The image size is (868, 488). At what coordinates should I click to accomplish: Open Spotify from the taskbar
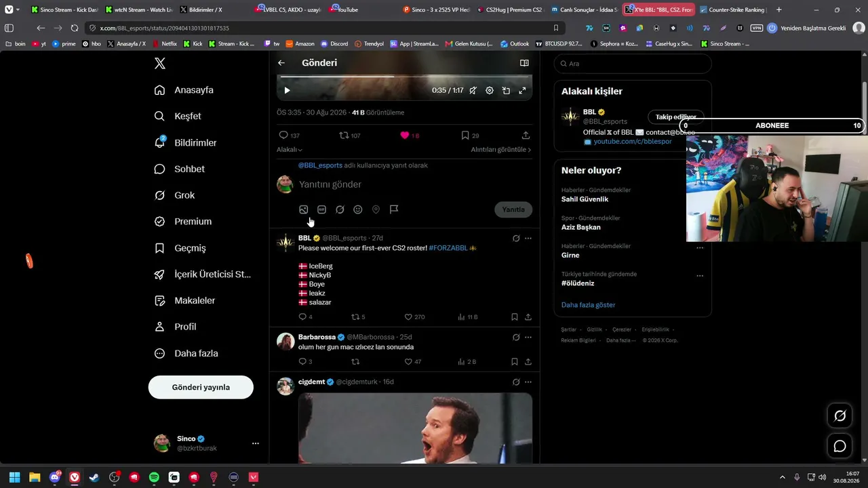(154, 477)
